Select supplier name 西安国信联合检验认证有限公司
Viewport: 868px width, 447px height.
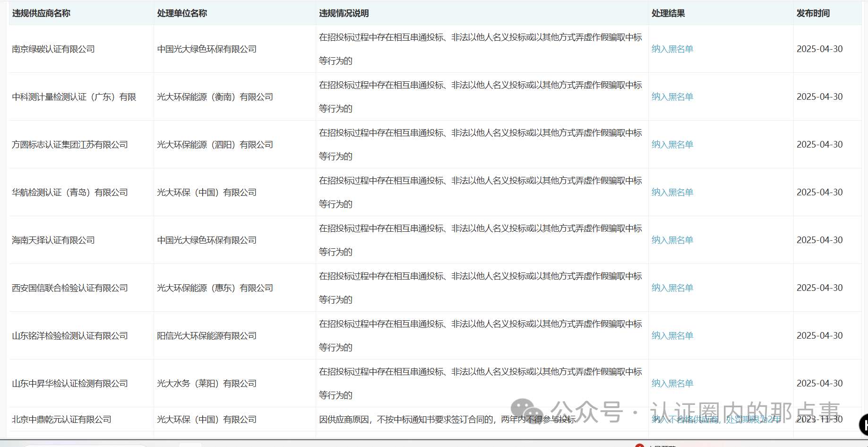click(x=70, y=288)
